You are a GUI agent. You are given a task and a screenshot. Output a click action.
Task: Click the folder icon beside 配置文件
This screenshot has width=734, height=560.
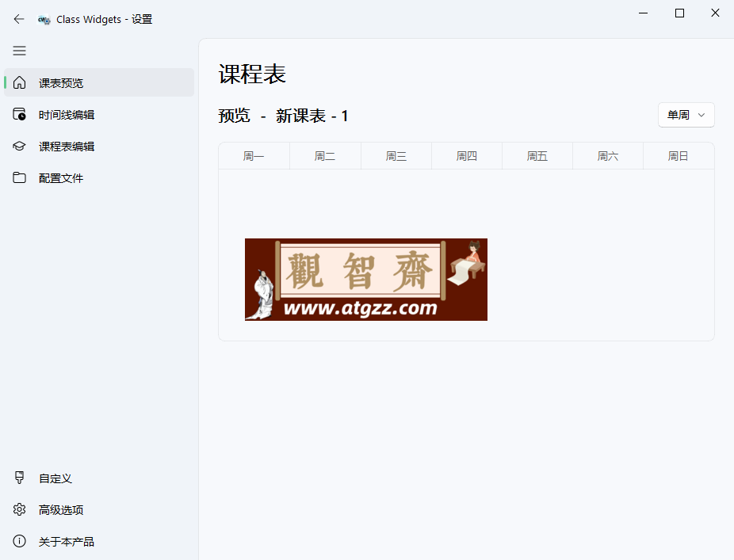[x=19, y=177]
